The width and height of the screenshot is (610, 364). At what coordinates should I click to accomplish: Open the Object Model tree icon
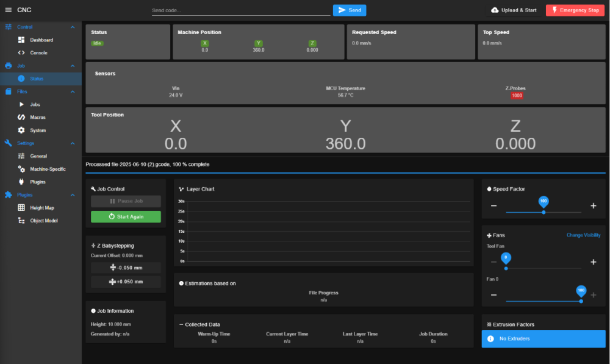(21, 221)
